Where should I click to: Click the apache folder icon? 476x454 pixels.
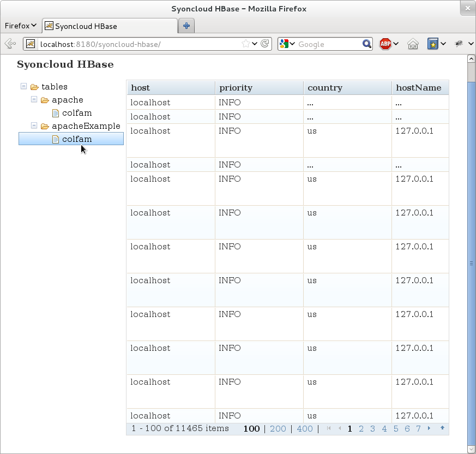pyautogui.click(x=45, y=100)
